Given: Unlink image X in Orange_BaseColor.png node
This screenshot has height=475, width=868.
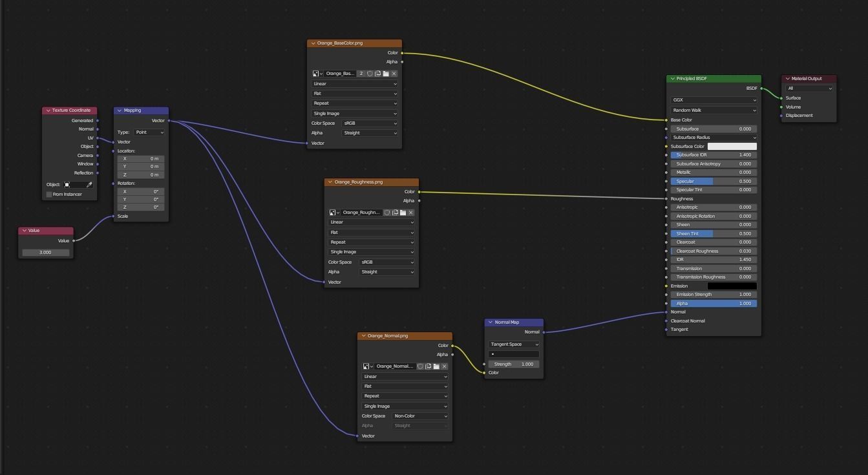Looking at the screenshot, I should [394, 74].
